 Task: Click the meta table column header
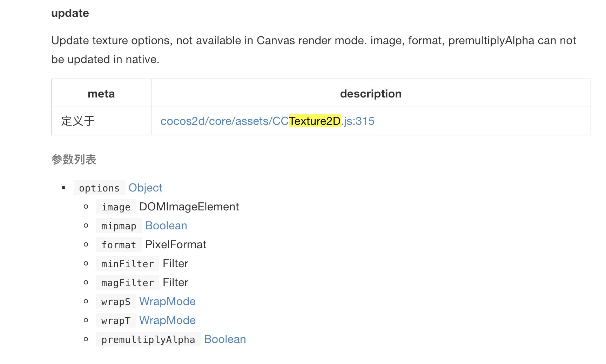click(x=101, y=94)
